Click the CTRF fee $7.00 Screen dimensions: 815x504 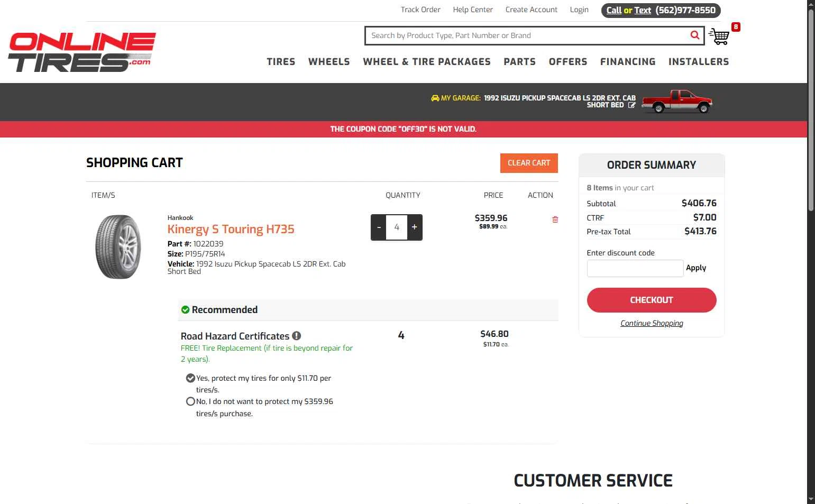click(705, 217)
